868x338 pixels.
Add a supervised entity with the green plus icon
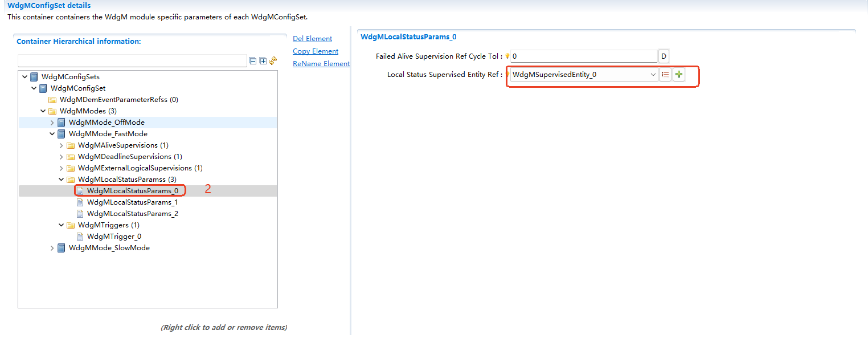tap(678, 74)
